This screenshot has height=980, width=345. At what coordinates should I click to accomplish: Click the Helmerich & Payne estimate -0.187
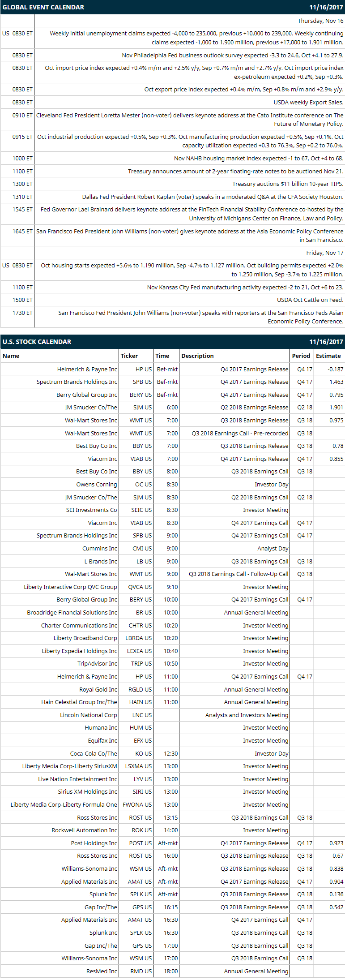[336, 369]
